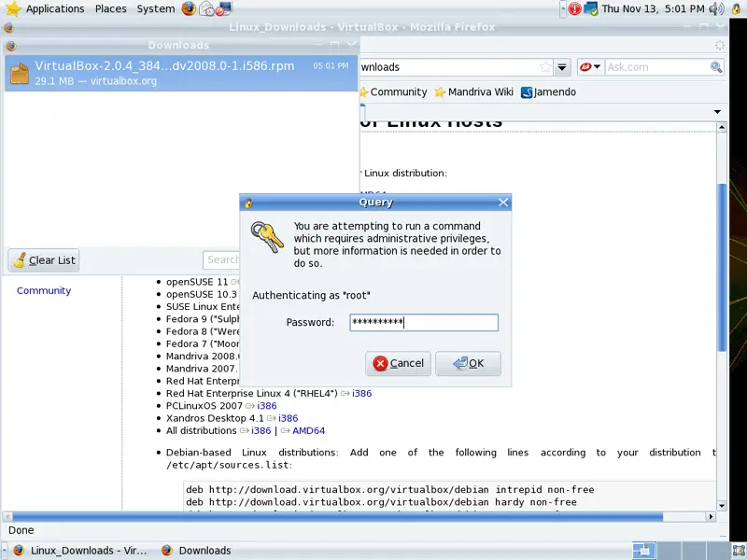Open the Mandriva Wiki bookmark
This screenshot has height=560, width=747.
[474, 91]
